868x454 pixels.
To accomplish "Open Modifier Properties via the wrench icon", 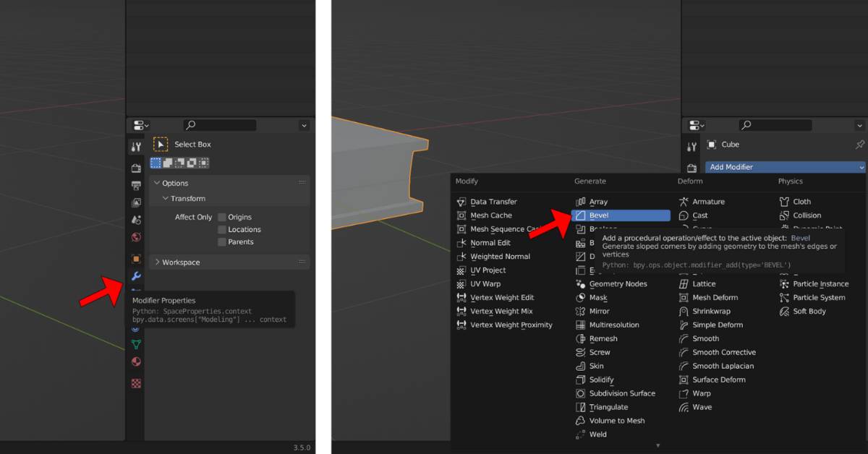I will (136, 276).
